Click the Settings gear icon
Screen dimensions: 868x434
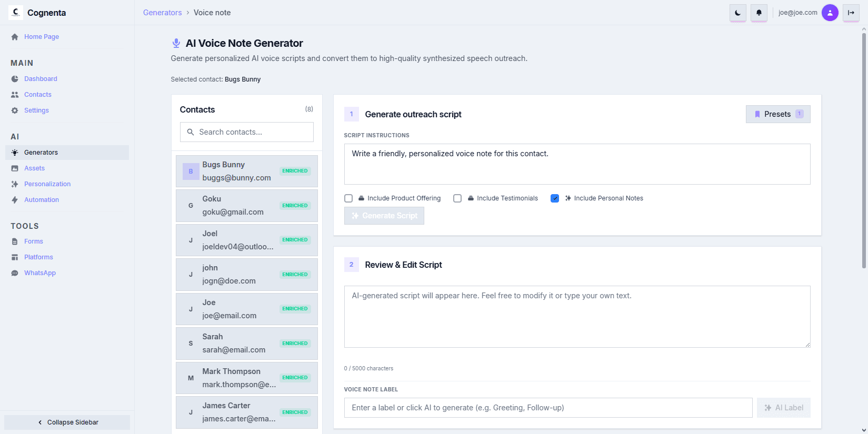click(x=15, y=110)
